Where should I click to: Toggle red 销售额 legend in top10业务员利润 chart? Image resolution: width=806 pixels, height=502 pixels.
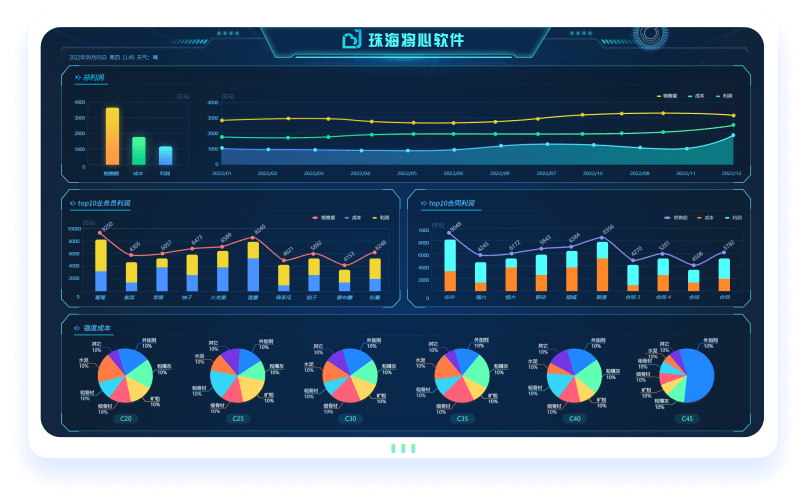point(324,218)
